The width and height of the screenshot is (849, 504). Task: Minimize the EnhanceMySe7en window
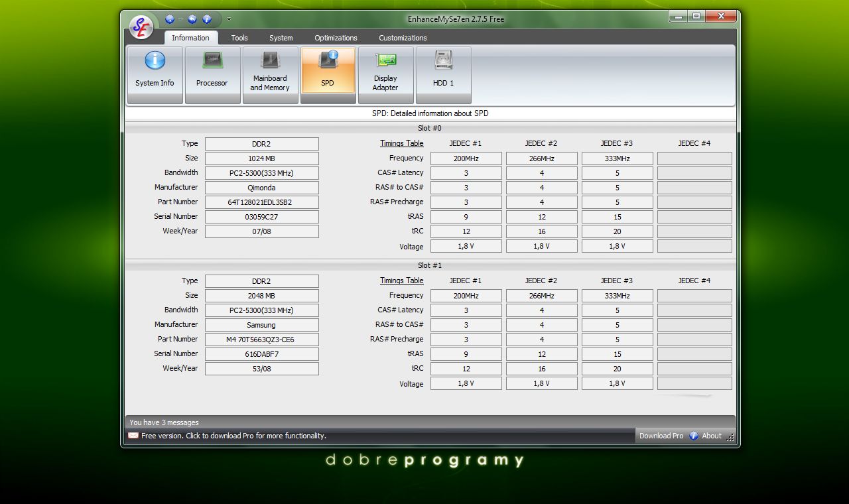pos(678,16)
